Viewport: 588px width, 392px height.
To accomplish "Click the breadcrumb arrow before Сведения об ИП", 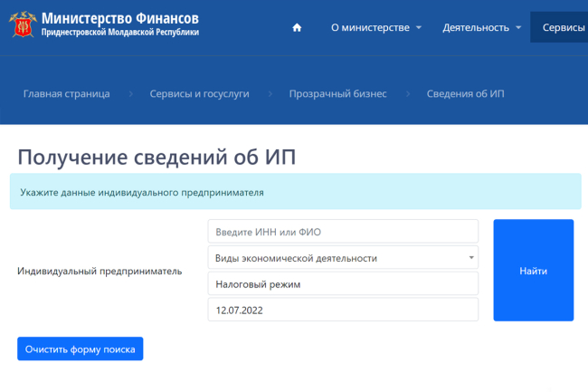I will coord(407,93).
